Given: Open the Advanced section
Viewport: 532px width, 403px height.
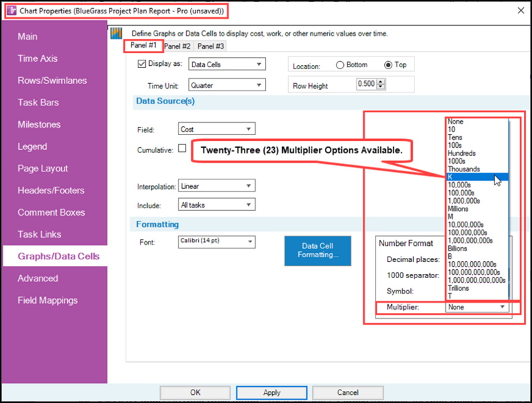Looking at the screenshot, I should [x=38, y=279].
